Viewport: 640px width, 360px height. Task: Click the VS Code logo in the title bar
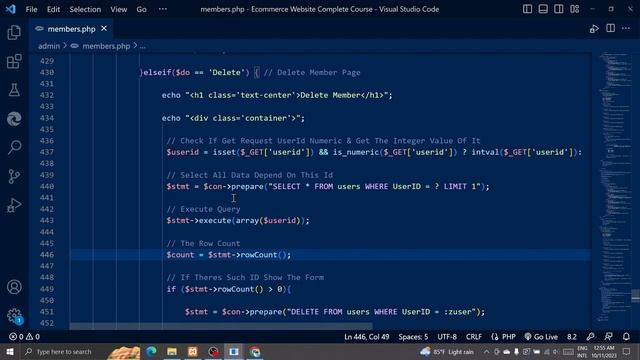[x=11, y=9]
